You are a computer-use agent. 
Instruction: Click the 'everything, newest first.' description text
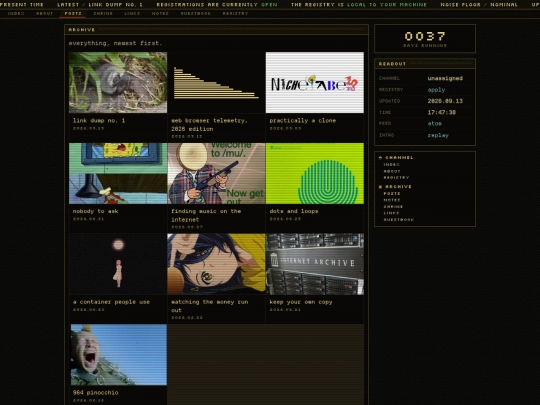pos(115,43)
